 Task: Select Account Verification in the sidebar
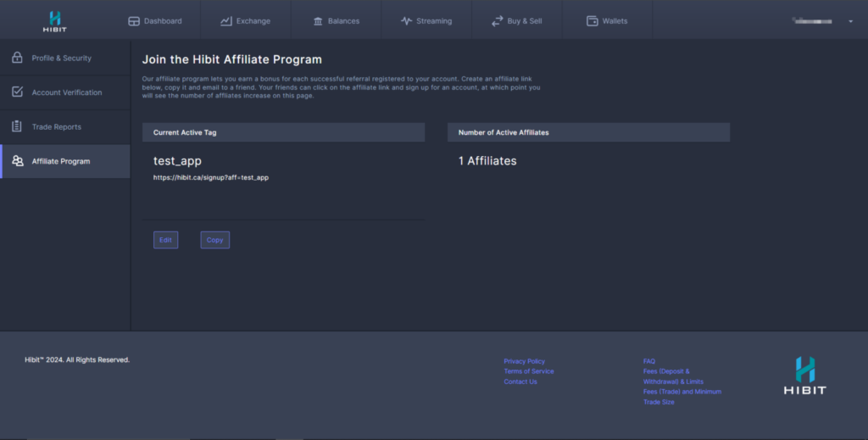point(65,92)
